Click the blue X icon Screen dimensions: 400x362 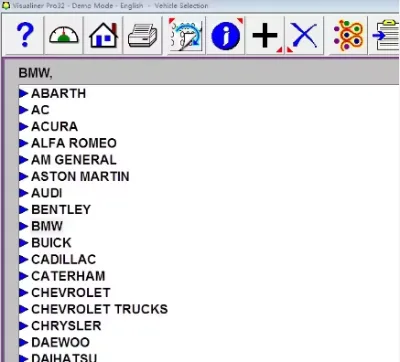pyautogui.click(x=304, y=35)
